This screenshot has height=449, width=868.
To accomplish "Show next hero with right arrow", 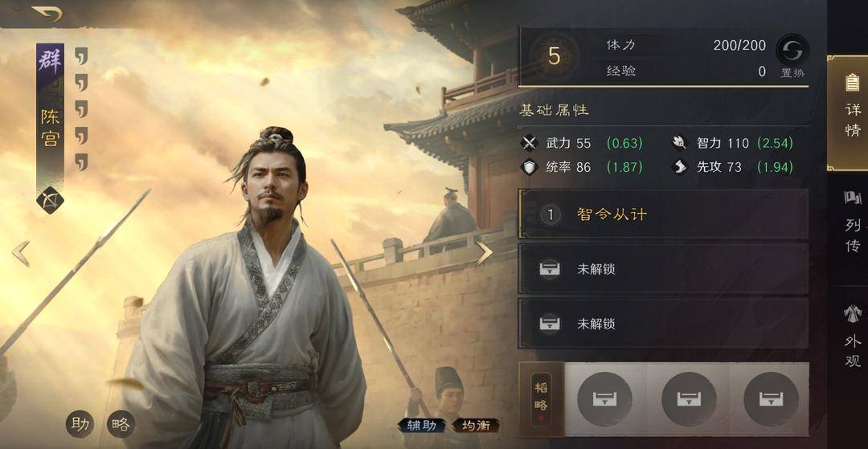I will (485, 253).
